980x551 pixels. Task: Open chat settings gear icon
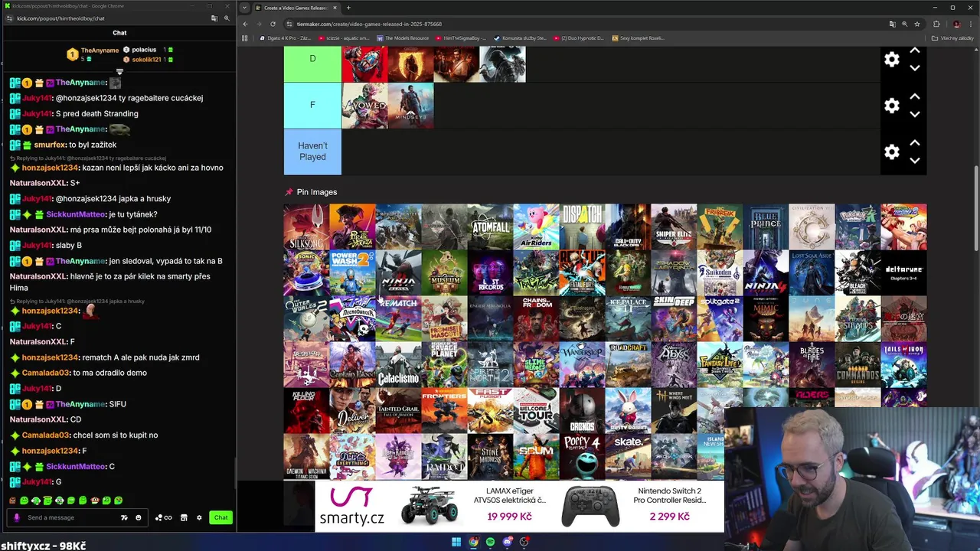click(199, 517)
